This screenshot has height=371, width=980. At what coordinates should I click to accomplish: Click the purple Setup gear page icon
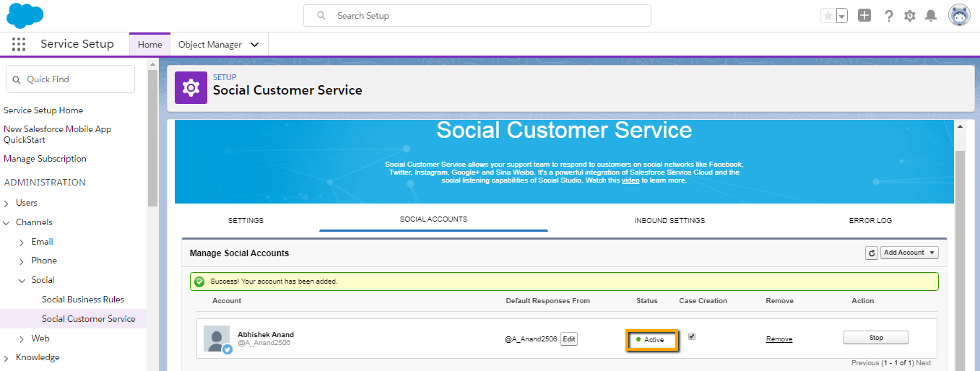[191, 87]
